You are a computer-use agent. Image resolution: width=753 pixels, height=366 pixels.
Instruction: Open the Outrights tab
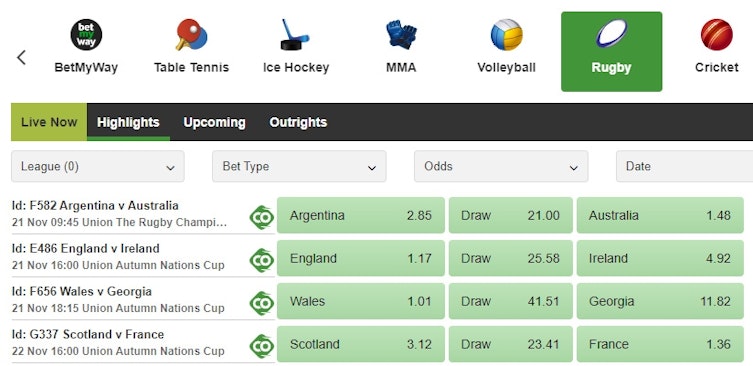[298, 122]
